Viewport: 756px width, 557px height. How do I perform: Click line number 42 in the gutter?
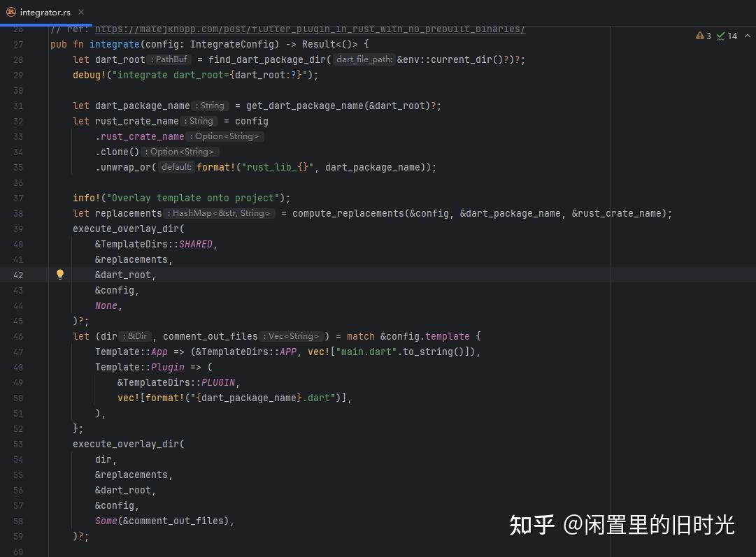[18, 275]
